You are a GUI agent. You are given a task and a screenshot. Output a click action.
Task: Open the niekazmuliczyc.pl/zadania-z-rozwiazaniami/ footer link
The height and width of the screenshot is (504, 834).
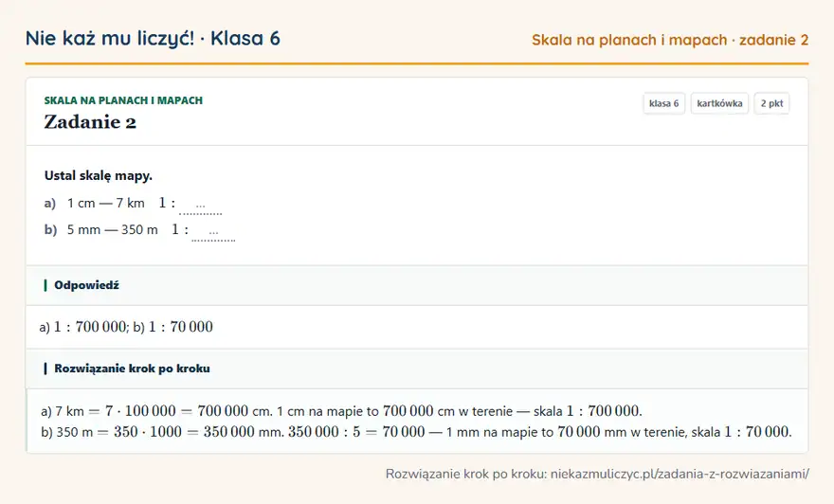(x=680, y=474)
